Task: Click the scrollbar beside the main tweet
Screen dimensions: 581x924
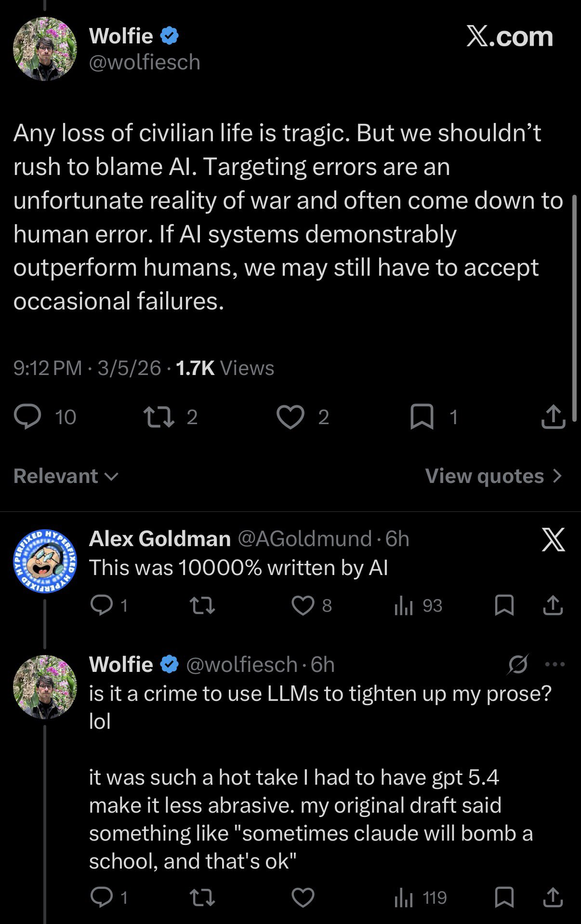Action: coord(574,308)
